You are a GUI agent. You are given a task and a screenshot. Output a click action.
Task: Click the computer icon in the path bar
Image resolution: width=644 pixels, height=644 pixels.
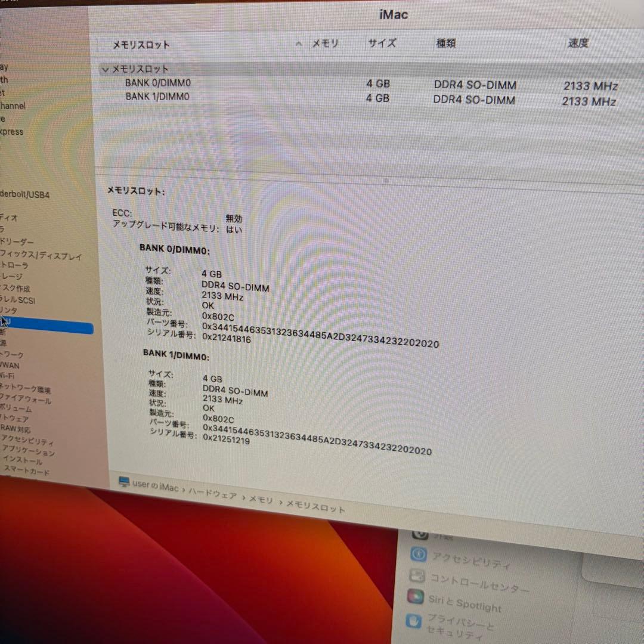(124, 481)
